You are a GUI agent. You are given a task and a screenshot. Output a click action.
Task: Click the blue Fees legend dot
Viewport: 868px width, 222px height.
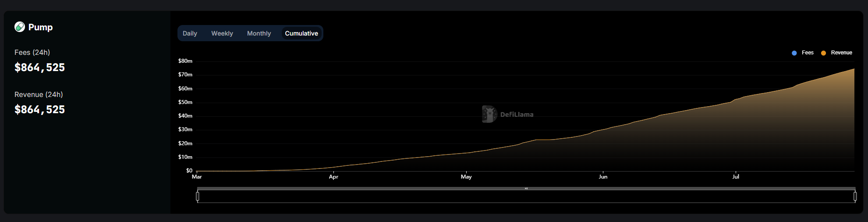pyautogui.click(x=794, y=53)
